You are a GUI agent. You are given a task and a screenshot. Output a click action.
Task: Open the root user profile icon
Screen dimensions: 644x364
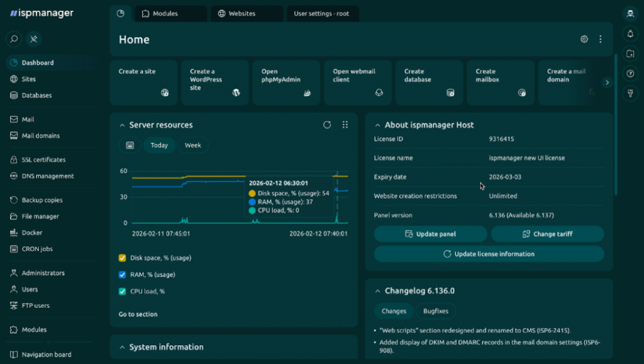[630, 14]
